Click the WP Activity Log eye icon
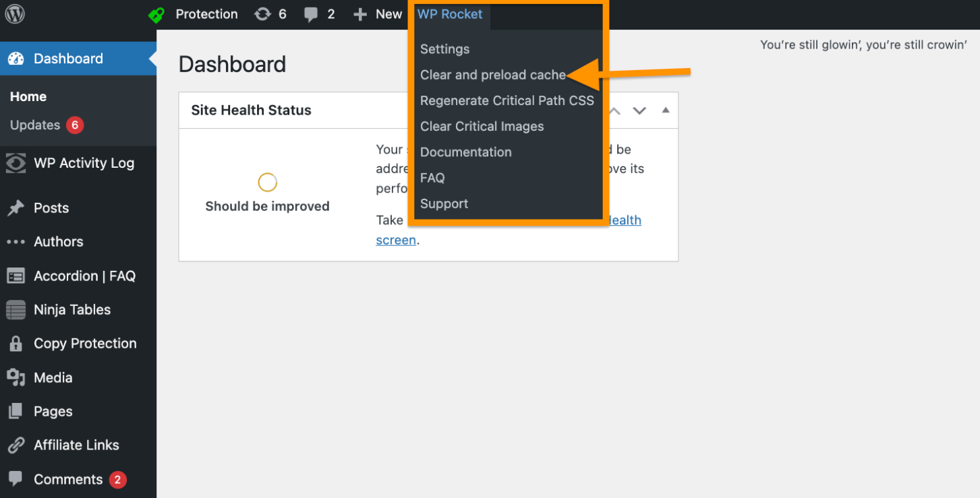The height and width of the screenshot is (498, 980). 16,163
